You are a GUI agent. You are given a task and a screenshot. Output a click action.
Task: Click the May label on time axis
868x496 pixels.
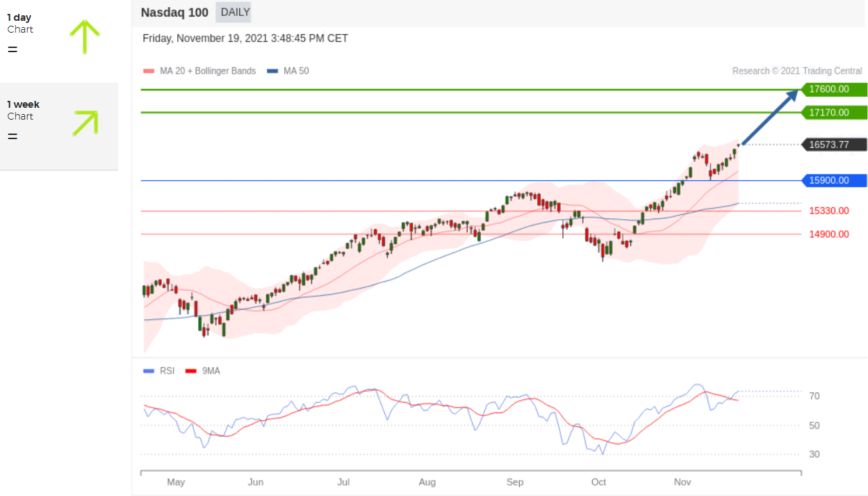pos(176,482)
